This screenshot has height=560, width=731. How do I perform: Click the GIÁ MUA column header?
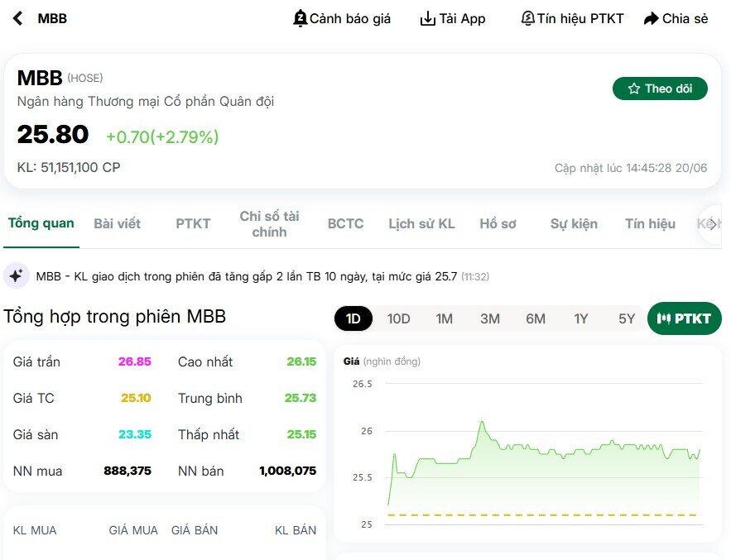coord(133,530)
